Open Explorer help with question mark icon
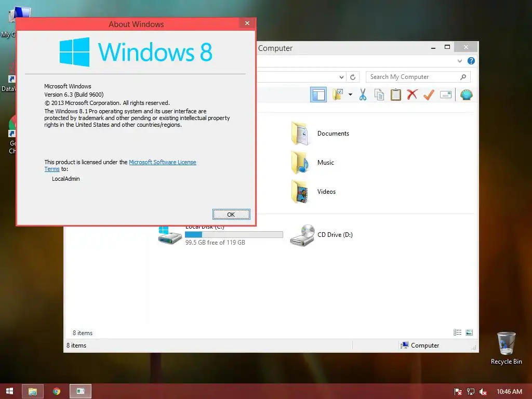Viewport: 532px width, 399px height. click(x=471, y=61)
